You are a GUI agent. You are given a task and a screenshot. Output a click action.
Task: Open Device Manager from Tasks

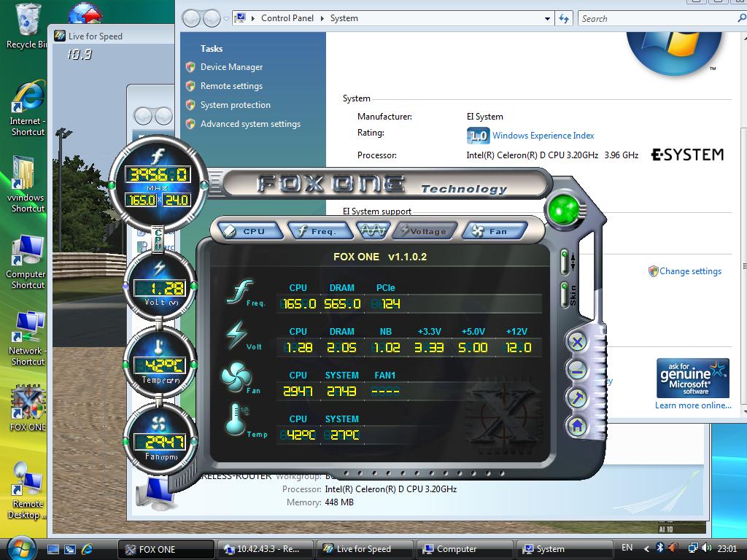[231, 67]
